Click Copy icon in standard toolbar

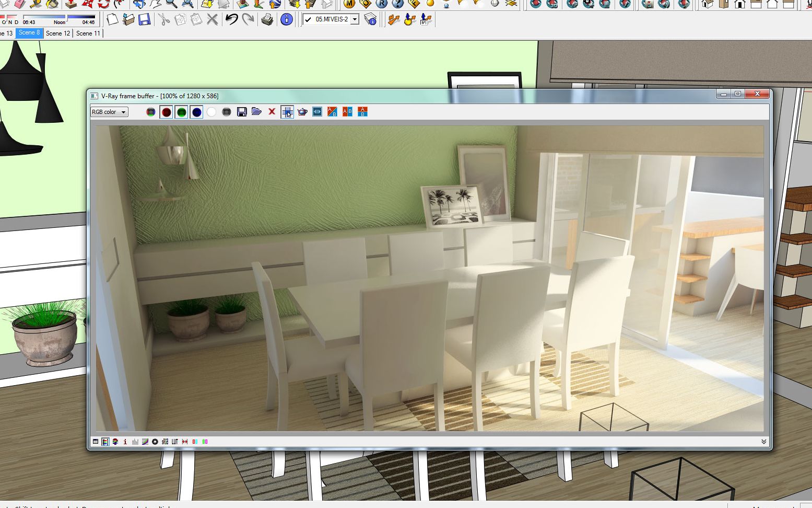coord(180,19)
